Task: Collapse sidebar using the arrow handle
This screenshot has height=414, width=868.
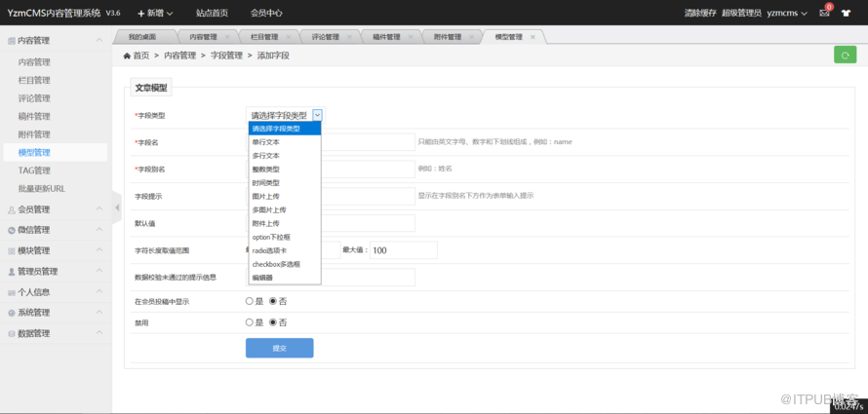Action: (x=117, y=207)
